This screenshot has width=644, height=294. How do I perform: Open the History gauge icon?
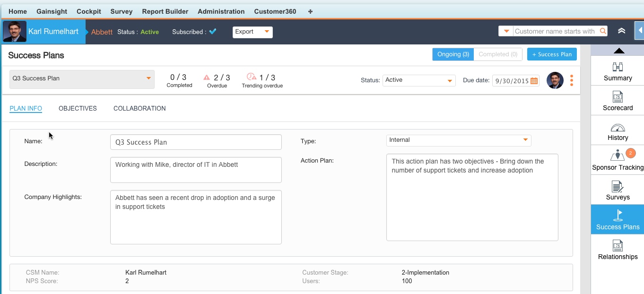coord(618,128)
